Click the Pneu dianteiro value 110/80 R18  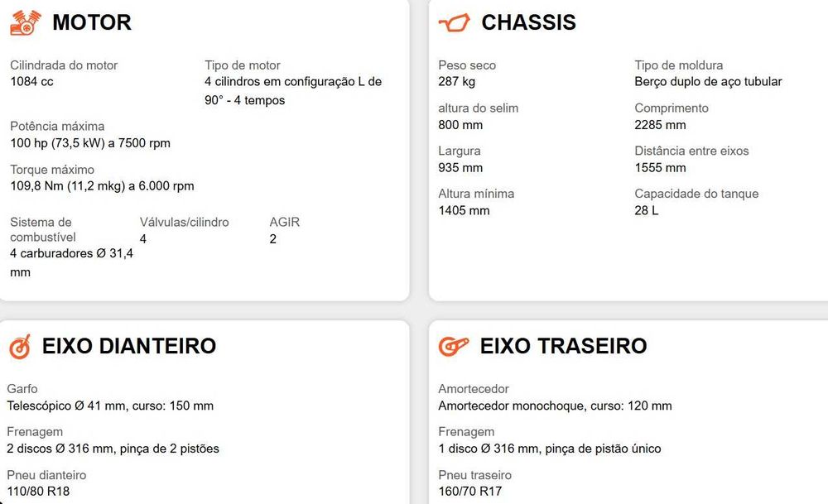(x=38, y=491)
